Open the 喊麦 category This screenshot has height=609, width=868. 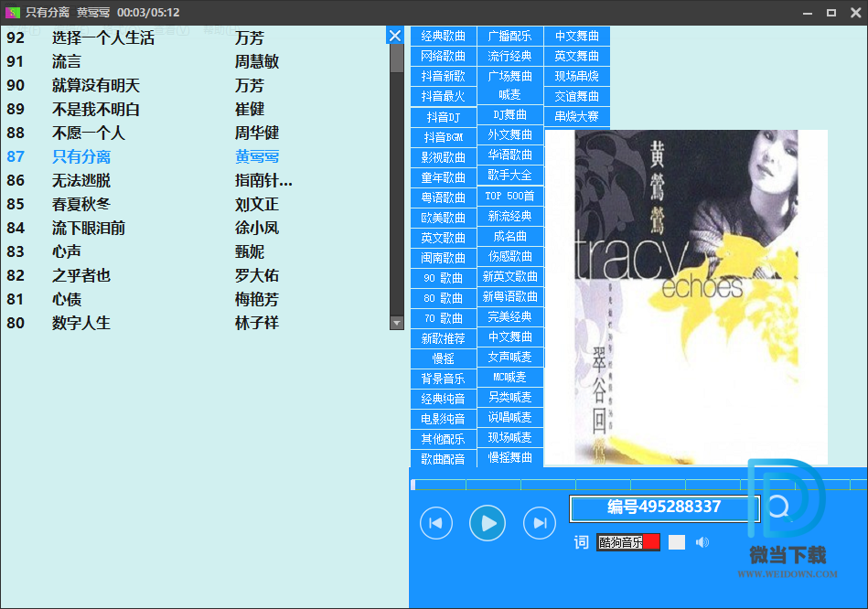509,95
